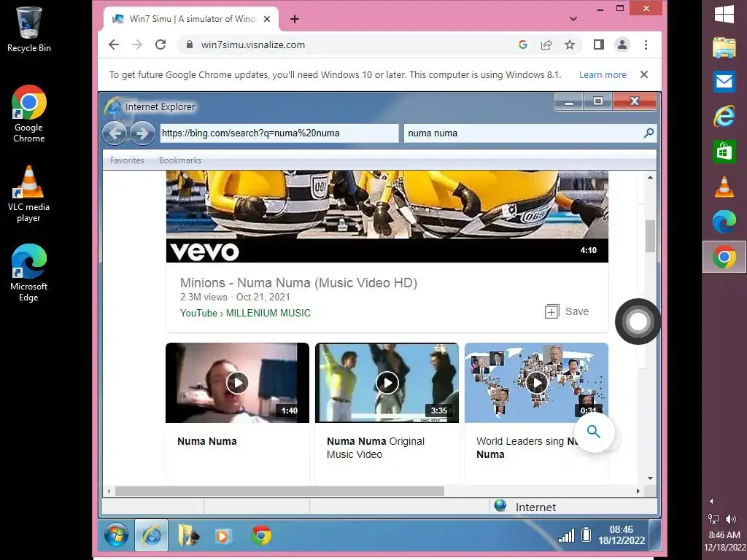Click Chrome address bar URL

253,44
